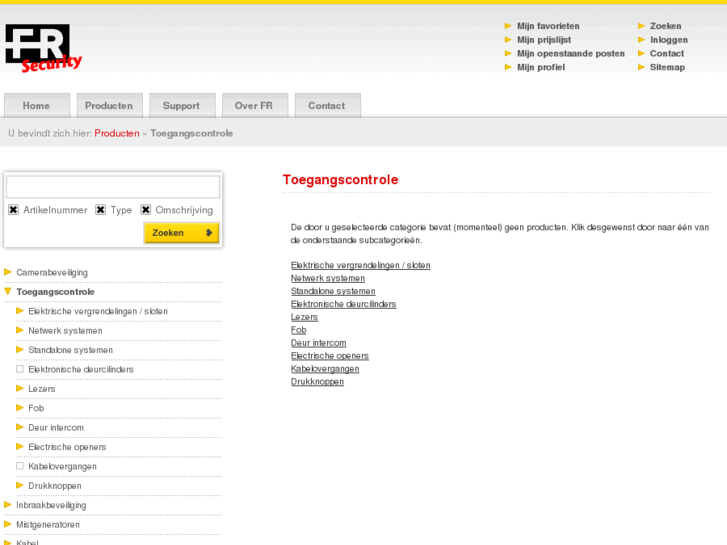727x545 pixels.
Task: Open Standalone systemen link in main content
Action: (x=333, y=291)
